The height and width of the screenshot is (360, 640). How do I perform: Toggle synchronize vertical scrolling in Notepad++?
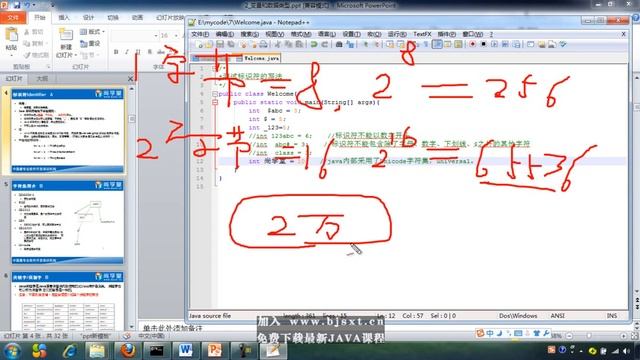(390, 44)
